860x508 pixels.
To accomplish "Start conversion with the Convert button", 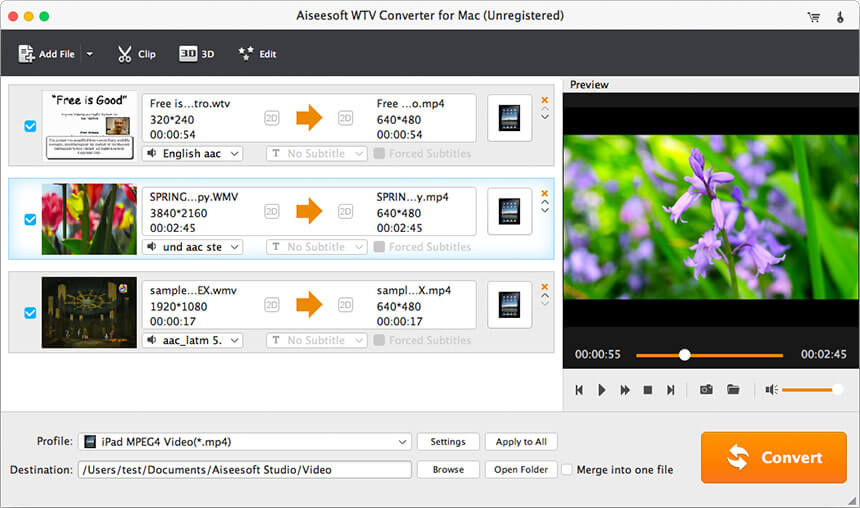I will tap(774, 458).
